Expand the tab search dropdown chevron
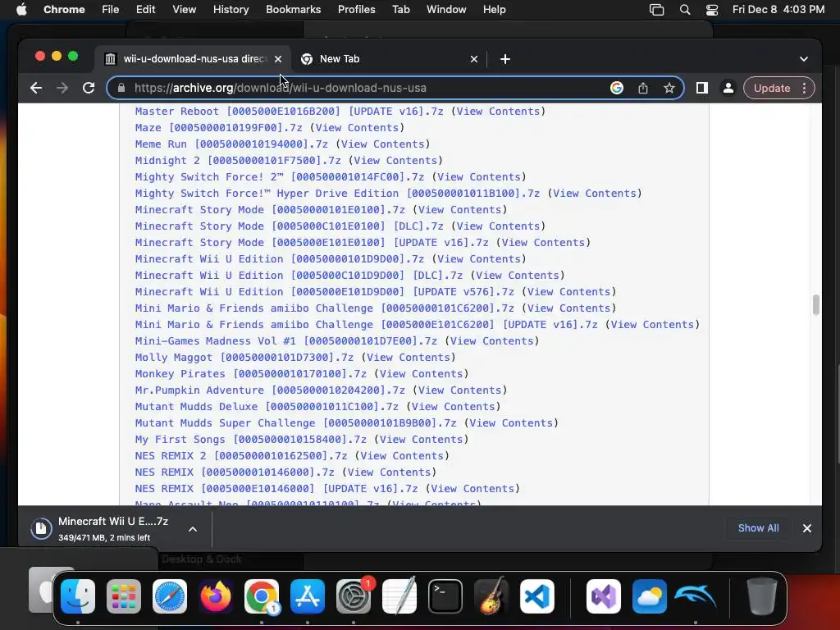This screenshot has width=840, height=630. [x=804, y=59]
